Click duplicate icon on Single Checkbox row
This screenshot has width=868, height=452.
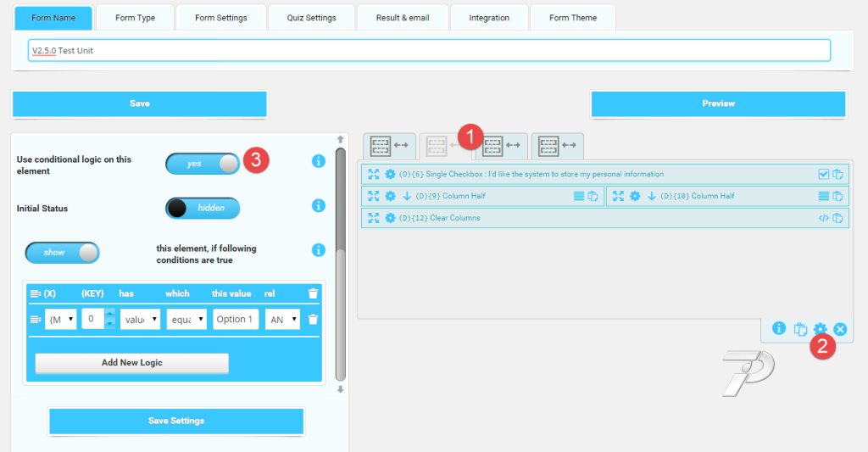(x=837, y=175)
